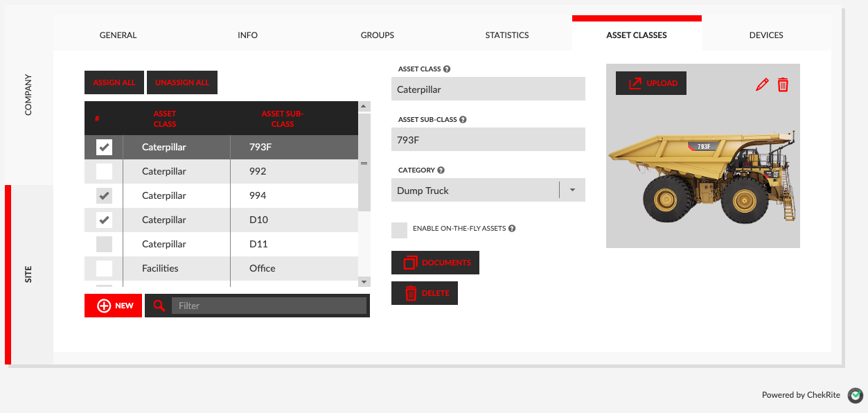
Task: Check the Caterpillar D11 row checkbox
Action: pyautogui.click(x=104, y=244)
